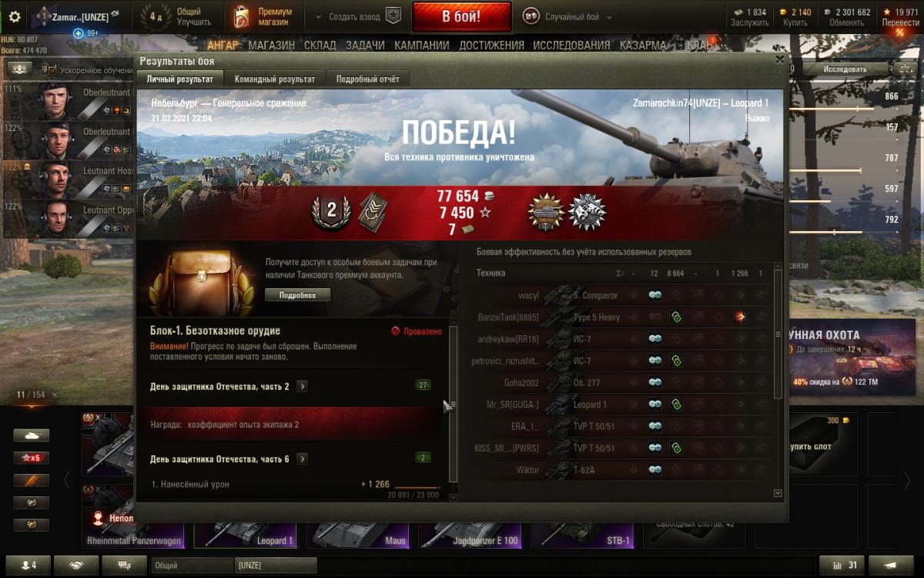Open the contacts list showing 4
The height and width of the screenshot is (578, 924).
click(28, 565)
